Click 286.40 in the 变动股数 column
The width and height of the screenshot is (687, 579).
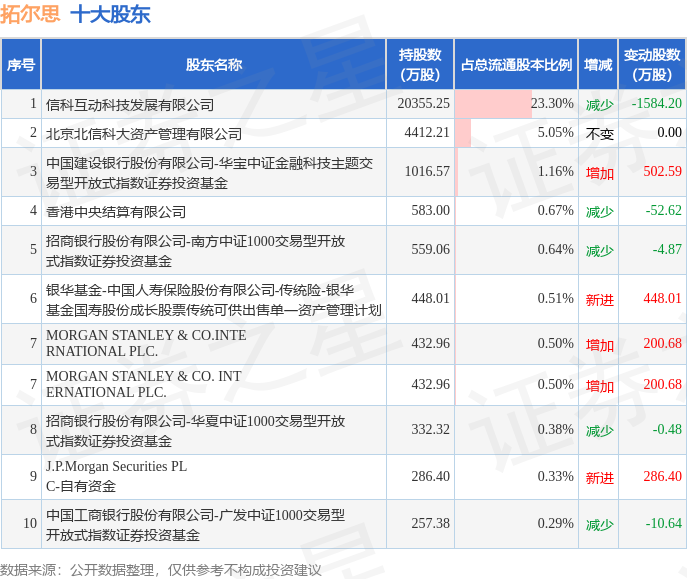click(662, 477)
